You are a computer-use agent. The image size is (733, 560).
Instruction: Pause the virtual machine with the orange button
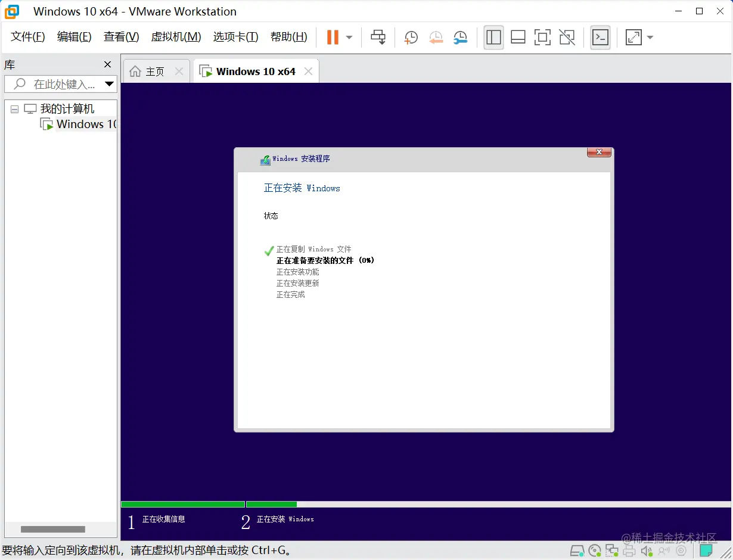pos(333,37)
